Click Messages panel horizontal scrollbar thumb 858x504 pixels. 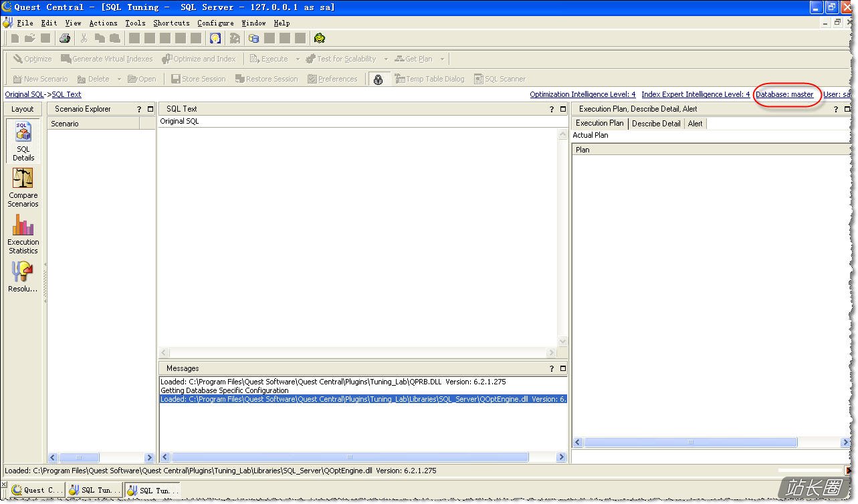click(350, 457)
